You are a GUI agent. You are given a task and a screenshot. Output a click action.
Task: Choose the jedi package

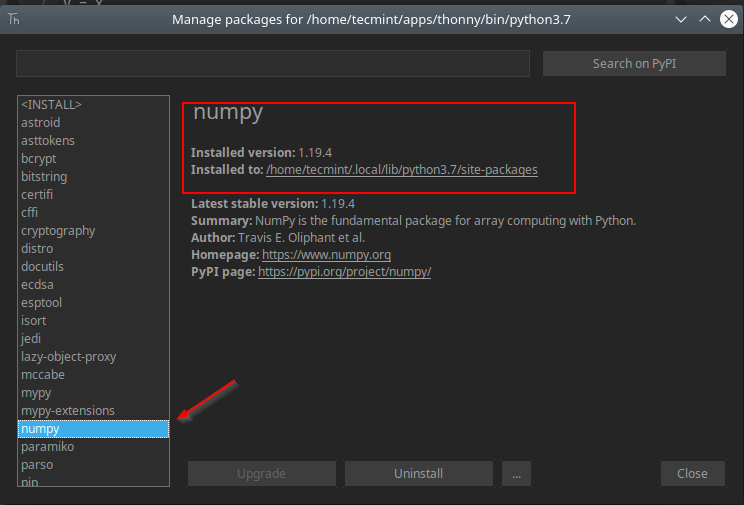31,339
